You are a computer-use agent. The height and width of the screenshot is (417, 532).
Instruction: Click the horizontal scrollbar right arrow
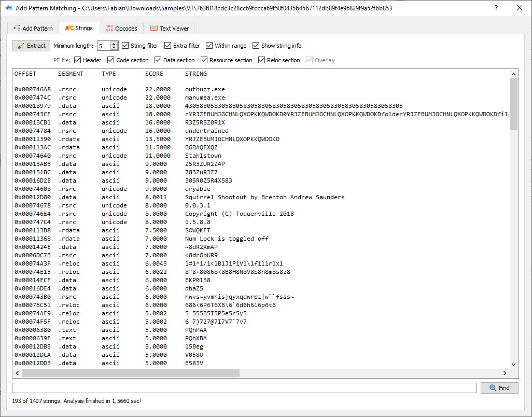[x=505, y=373]
